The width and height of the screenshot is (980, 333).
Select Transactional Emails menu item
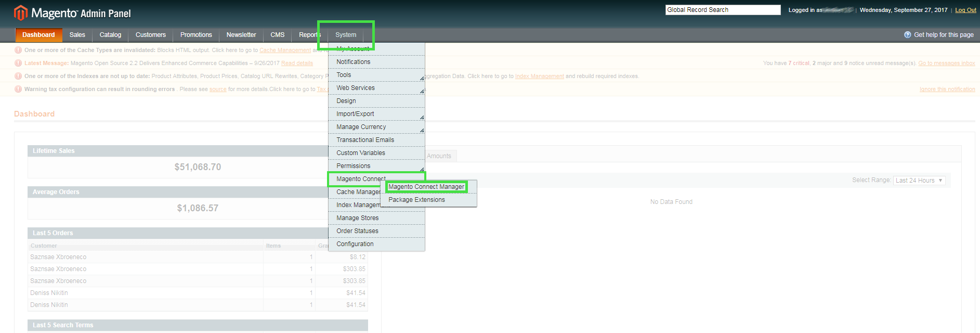[365, 140]
